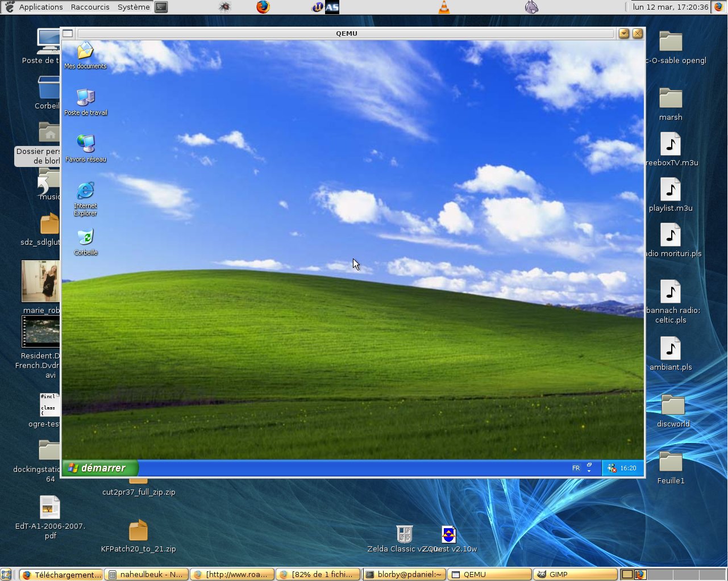Open the Raccourcis menu

(90, 7)
